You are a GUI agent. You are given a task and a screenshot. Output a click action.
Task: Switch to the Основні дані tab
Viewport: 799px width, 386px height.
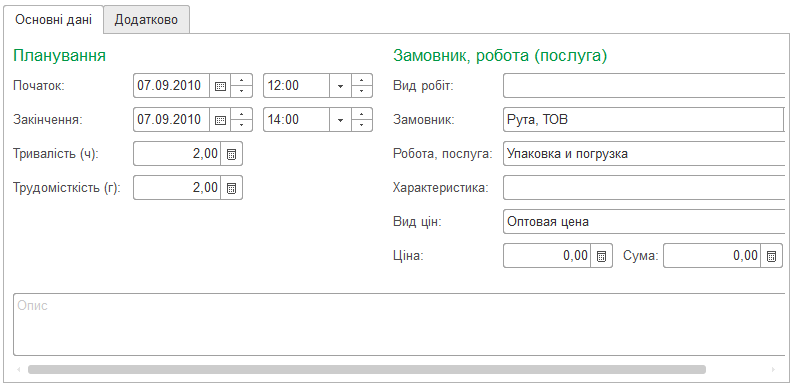point(54,20)
